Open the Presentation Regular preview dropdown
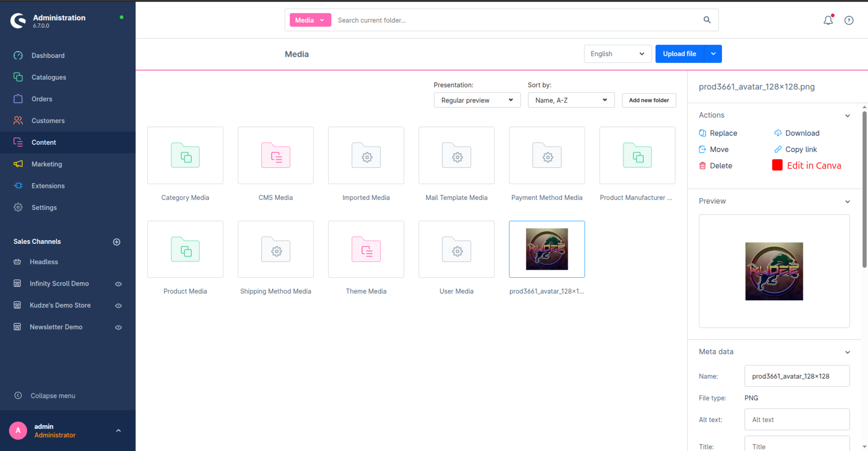 (477, 100)
